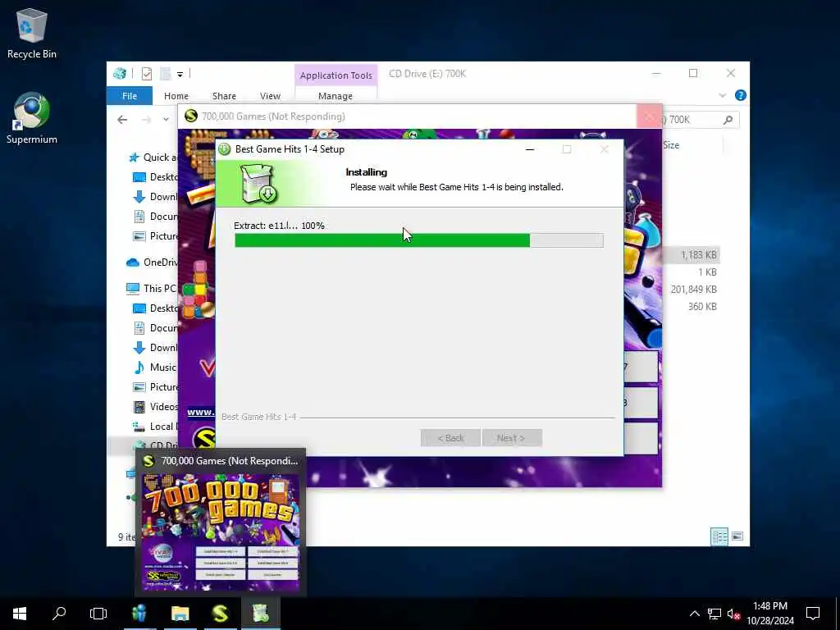Switch to the Home ribbon tab

[176, 96]
